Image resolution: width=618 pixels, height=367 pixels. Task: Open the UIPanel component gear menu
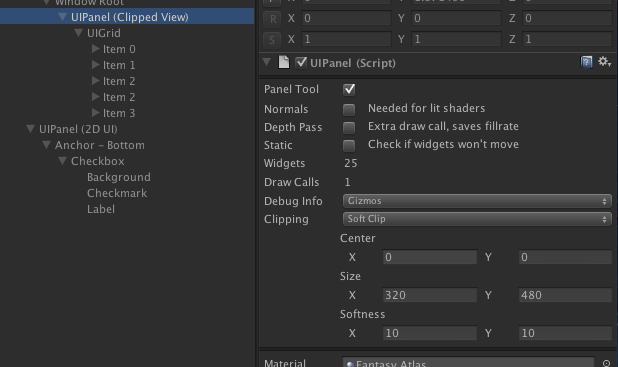(x=604, y=62)
